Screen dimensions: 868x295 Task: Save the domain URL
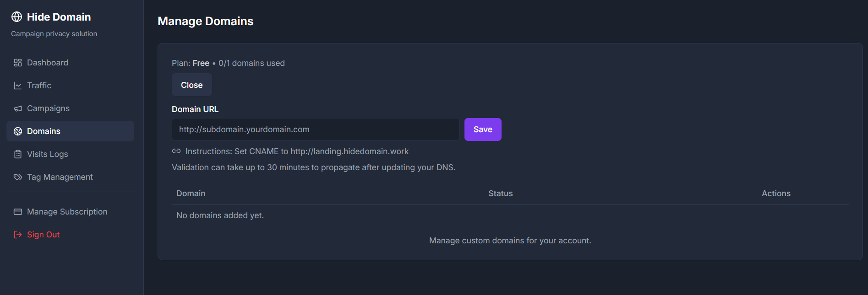click(483, 129)
